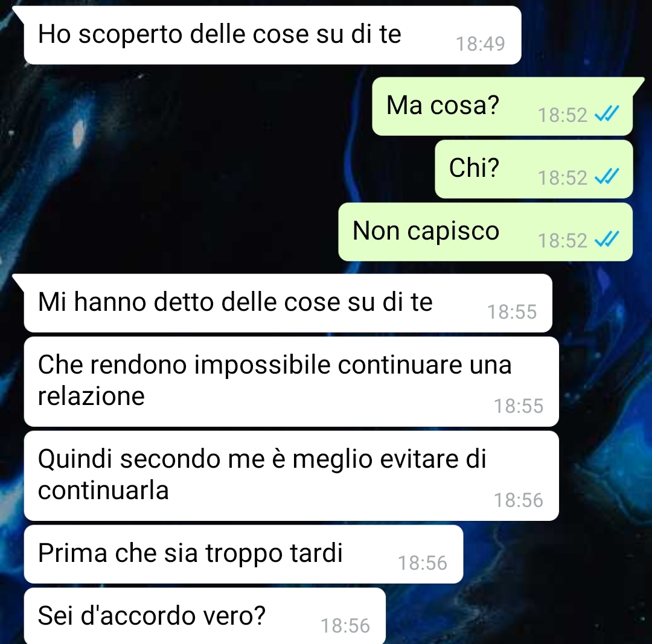Select the message 'Sei d'accordo vero?'
Viewport: 652px width, 644px height.
(x=205, y=616)
